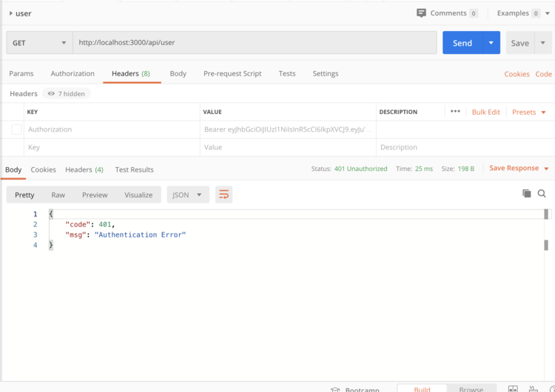Image resolution: width=555 pixels, height=392 pixels.
Task: Expand the user request name triangle
Action: click(x=11, y=13)
